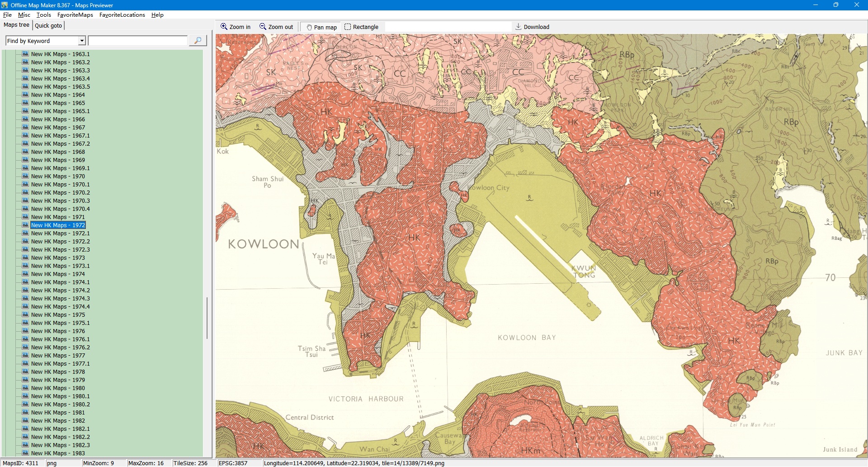The width and height of the screenshot is (868, 467).
Task: Open the FavoriteLocations menu
Action: tap(122, 15)
